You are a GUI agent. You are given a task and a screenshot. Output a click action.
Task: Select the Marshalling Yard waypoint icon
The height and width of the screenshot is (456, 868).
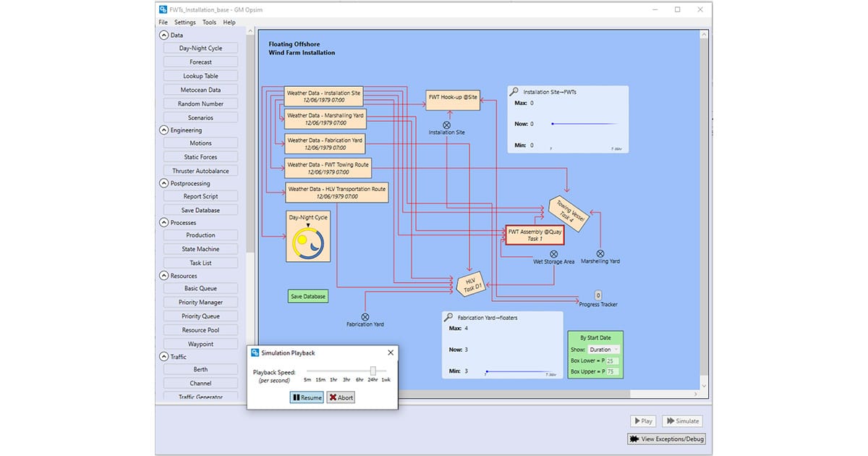tap(600, 253)
